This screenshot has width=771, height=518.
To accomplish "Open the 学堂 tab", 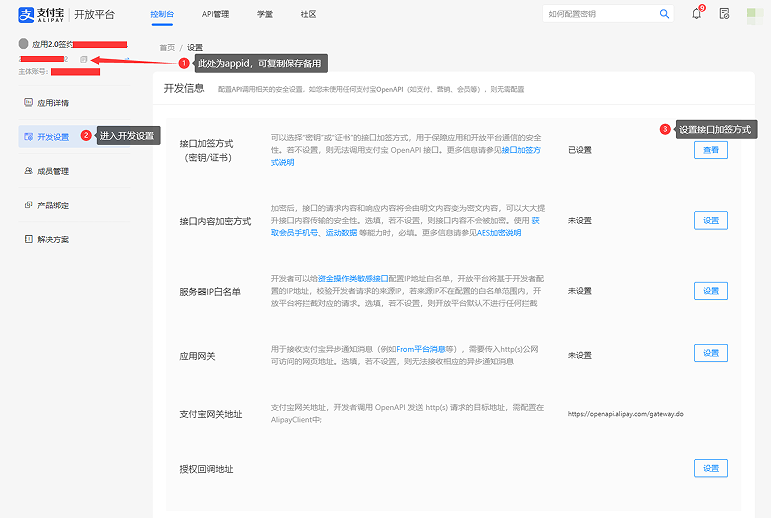I will coord(265,14).
